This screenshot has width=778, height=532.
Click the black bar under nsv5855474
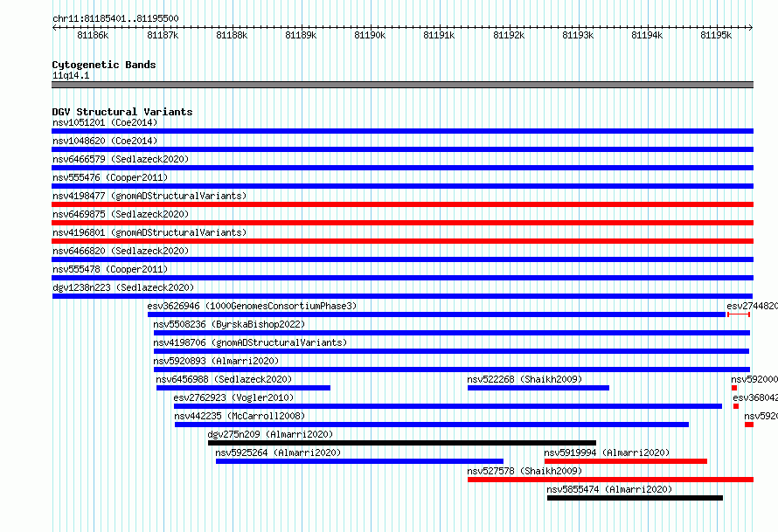pyautogui.click(x=636, y=498)
